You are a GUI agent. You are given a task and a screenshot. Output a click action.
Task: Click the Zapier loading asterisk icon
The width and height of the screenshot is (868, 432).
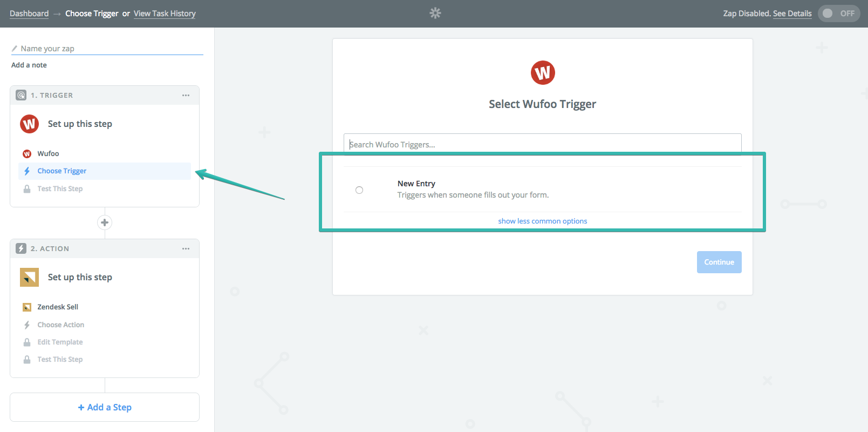point(435,13)
